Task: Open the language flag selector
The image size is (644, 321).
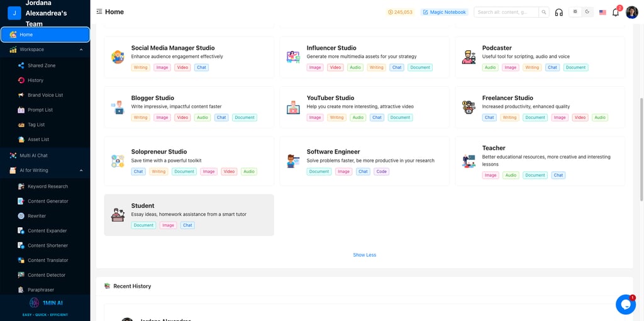Action: [602, 13]
